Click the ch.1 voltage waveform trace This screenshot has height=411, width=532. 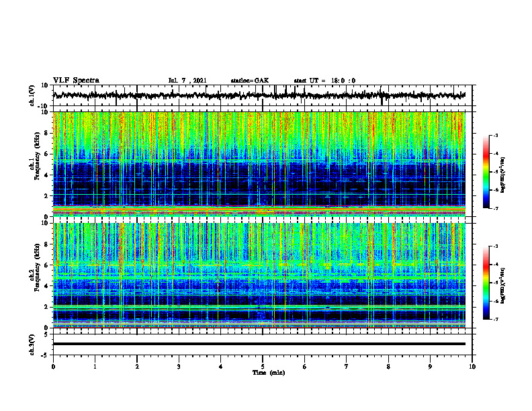(x=259, y=95)
